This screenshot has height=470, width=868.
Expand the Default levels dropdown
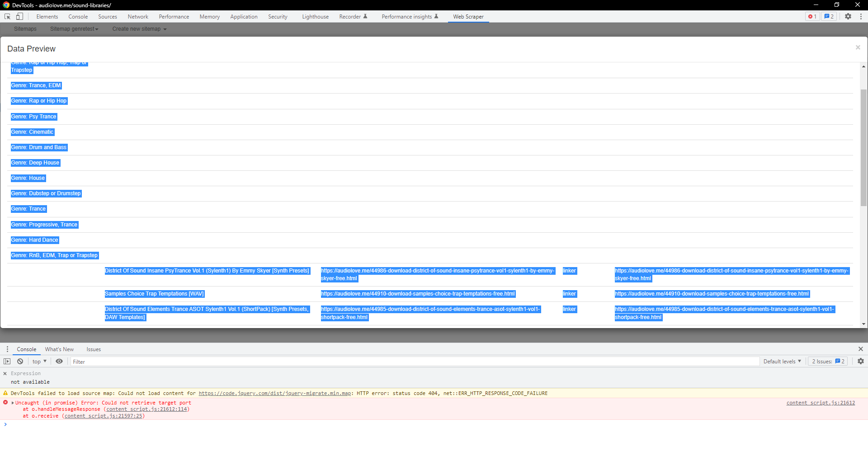(782, 362)
